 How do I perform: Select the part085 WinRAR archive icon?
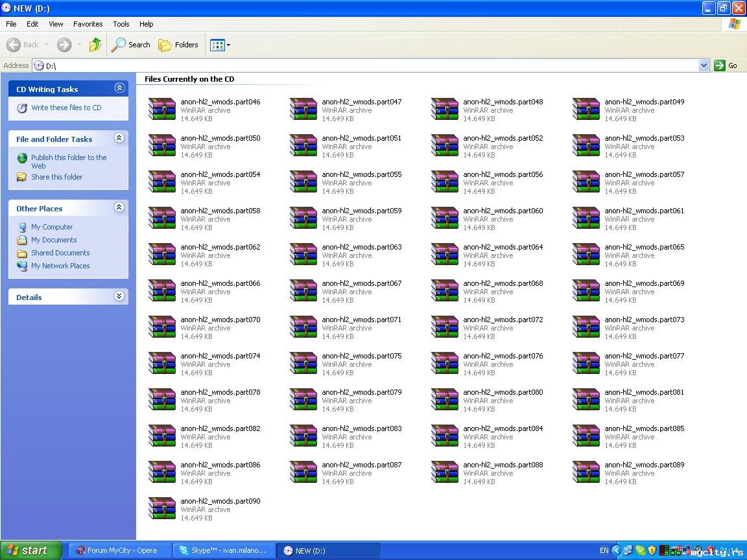(586, 436)
